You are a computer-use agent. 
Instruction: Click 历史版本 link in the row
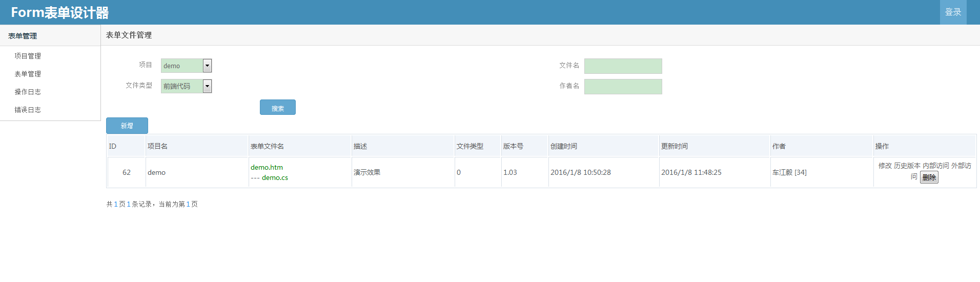(x=907, y=166)
